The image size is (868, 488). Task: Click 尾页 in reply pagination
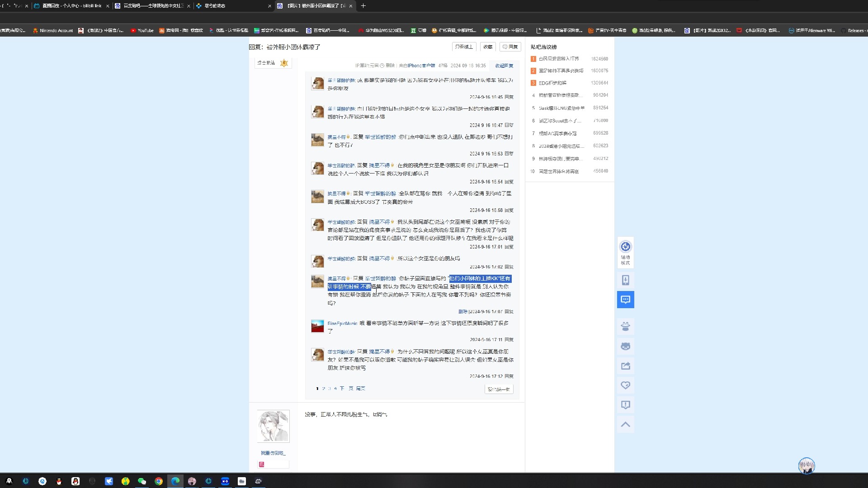(360, 389)
